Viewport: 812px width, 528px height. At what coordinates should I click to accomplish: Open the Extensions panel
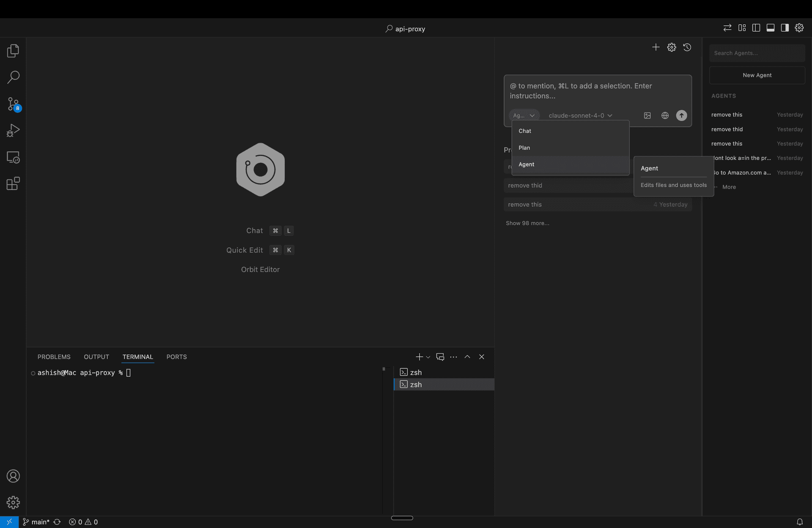(13, 183)
